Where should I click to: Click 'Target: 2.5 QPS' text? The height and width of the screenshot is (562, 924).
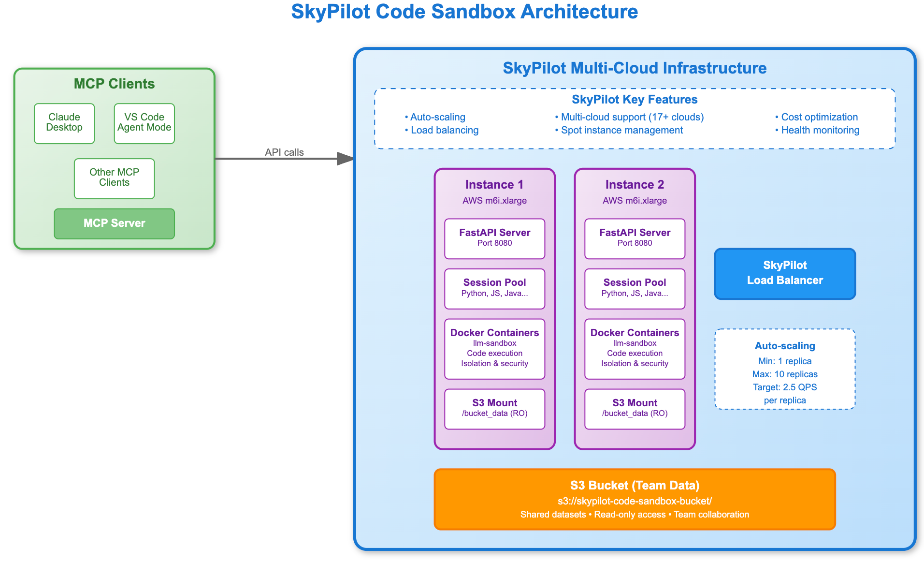click(x=785, y=387)
